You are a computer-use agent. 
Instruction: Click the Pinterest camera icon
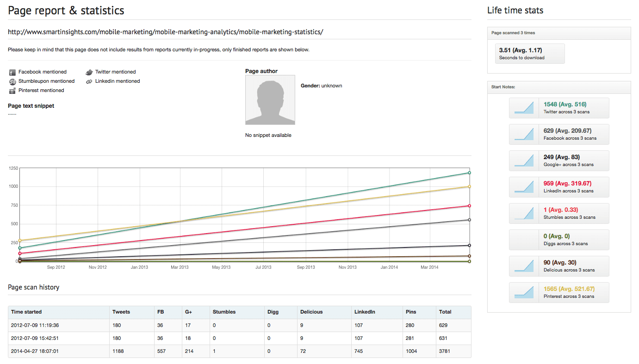pos(12,91)
